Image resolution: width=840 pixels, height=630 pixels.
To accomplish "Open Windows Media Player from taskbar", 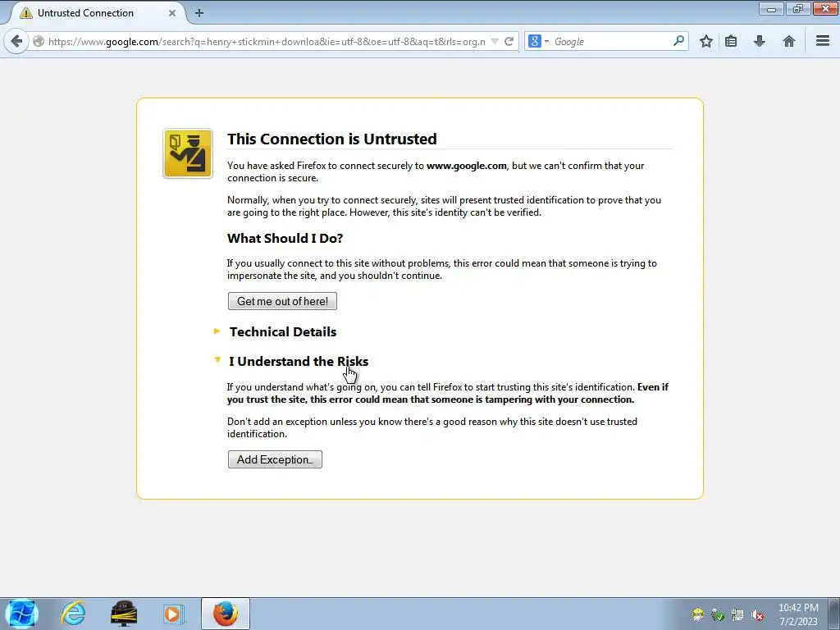I will [x=173, y=614].
